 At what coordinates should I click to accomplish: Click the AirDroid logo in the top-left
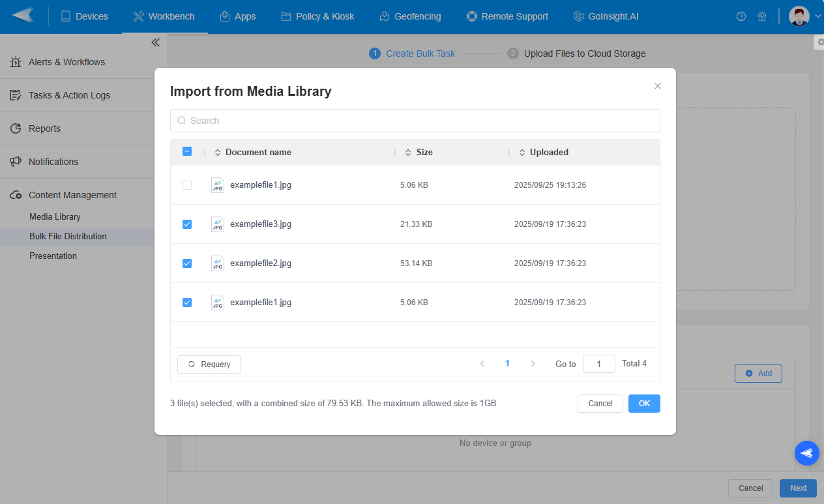point(24,16)
